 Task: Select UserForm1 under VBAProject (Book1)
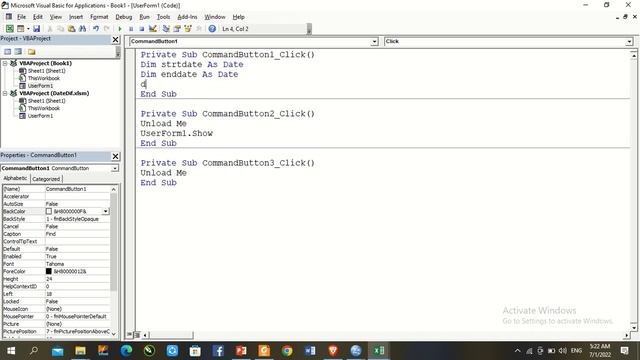coord(40,86)
